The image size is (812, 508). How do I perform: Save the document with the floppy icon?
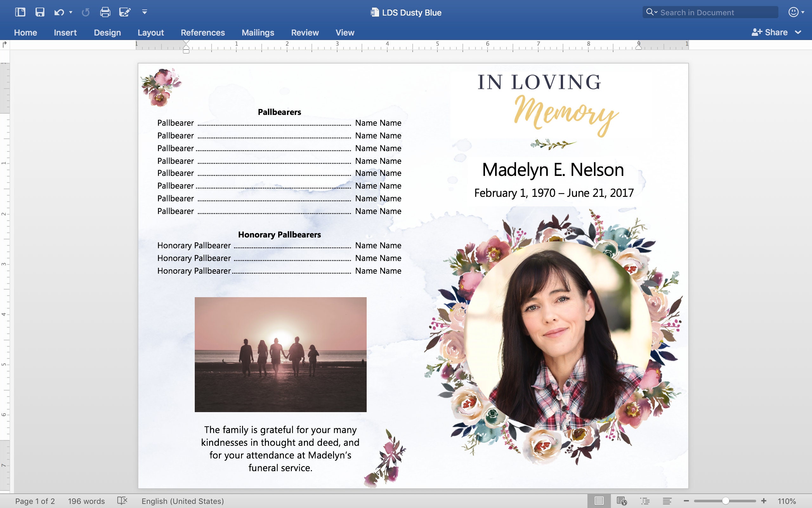tap(40, 12)
